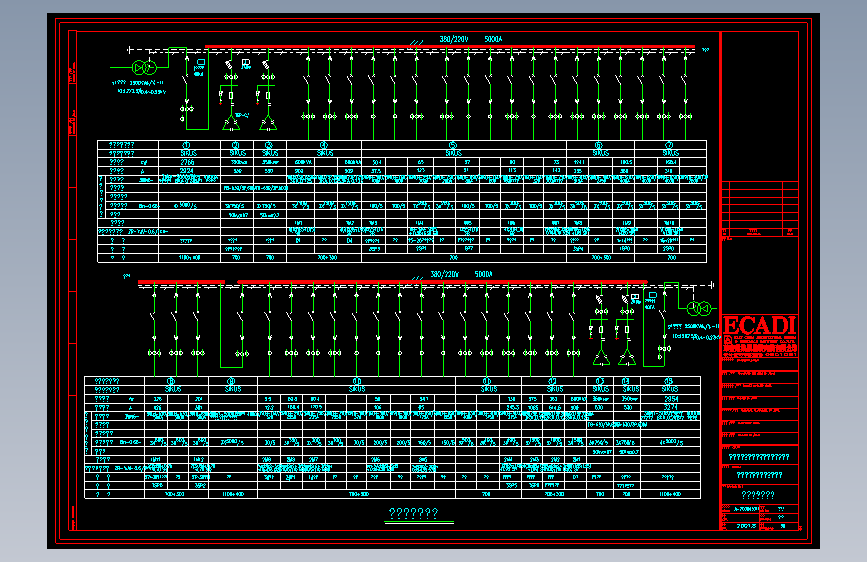The image size is (867, 562).
Task: Click the circled 8 column header
Action: [x=171, y=381]
